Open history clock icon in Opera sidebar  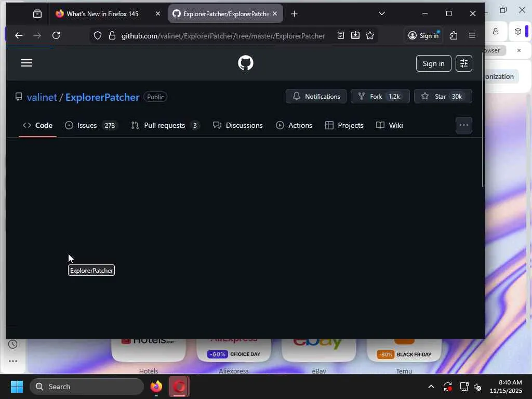pyautogui.click(x=12, y=344)
